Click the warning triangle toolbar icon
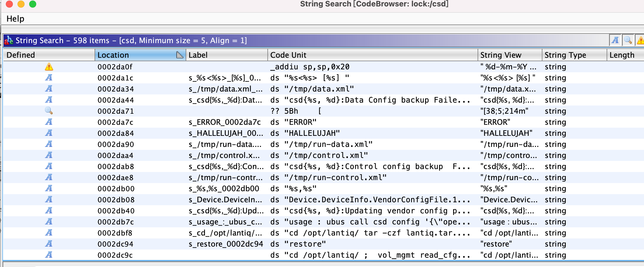 [x=640, y=40]
